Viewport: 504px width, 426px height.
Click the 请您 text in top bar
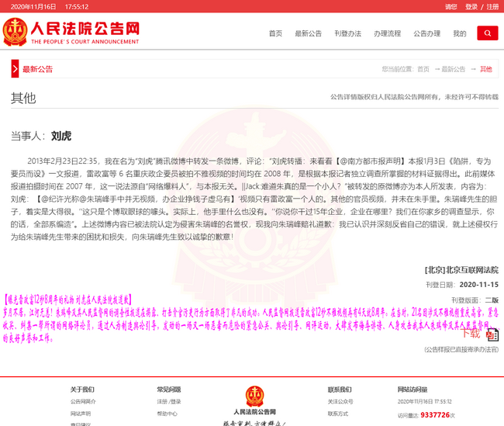tap(450, 6)
